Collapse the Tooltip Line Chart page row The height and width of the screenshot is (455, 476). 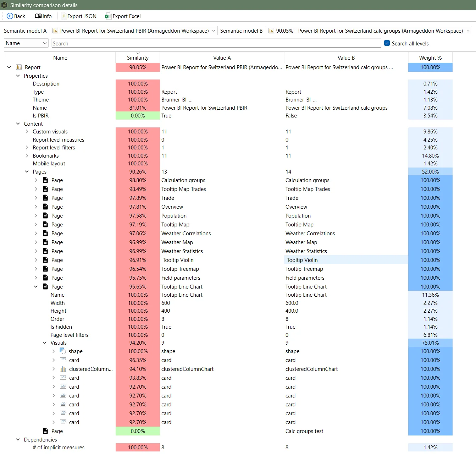click(36, 286)
